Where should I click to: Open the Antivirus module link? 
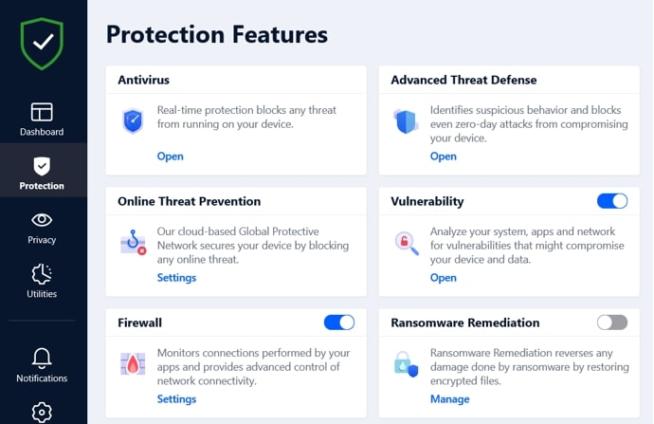point(170,156)
